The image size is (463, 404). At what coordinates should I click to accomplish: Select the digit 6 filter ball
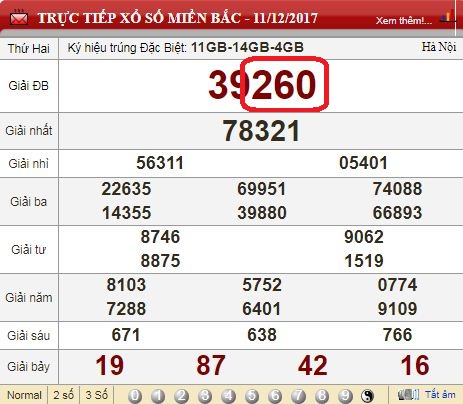tap(275, 396)
